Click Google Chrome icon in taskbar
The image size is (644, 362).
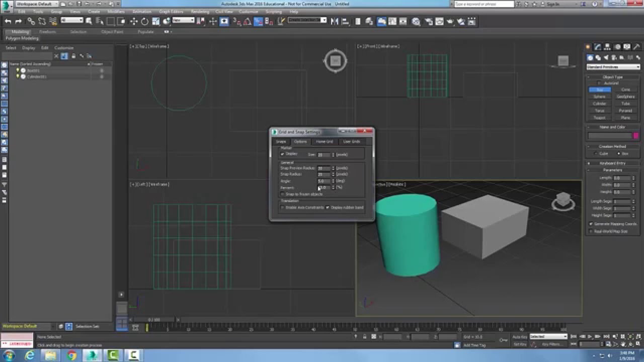click(71, 355)
